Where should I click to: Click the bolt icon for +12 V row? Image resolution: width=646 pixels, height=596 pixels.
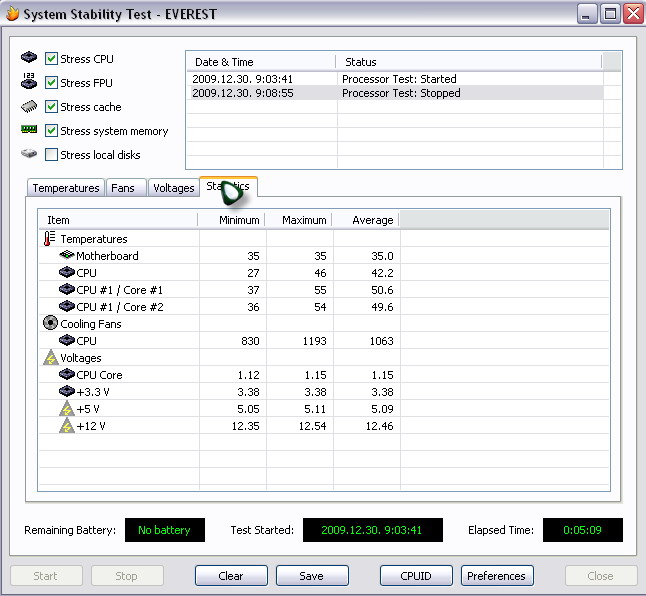point(67,425)
